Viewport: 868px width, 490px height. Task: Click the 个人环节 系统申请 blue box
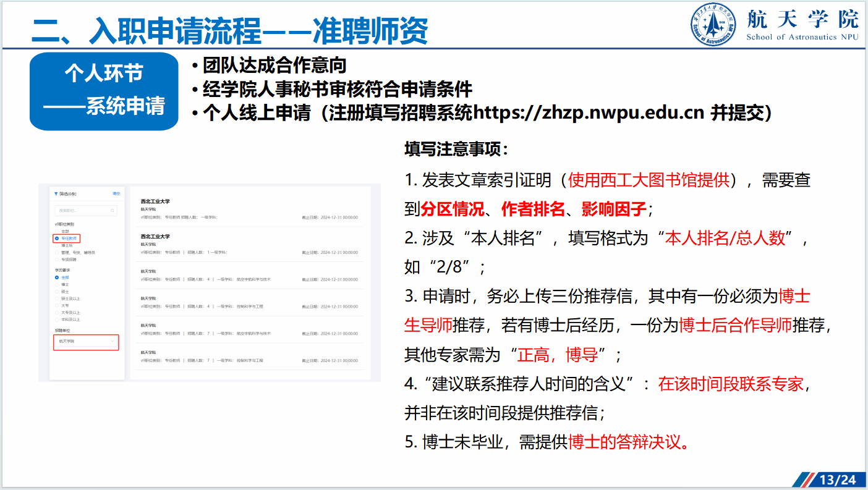click(x=104, y=91)
